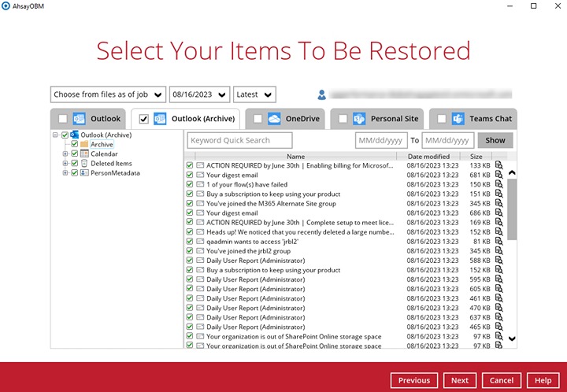Click the Outlook mail icon in first tab
567x392 pixels.
79,119
